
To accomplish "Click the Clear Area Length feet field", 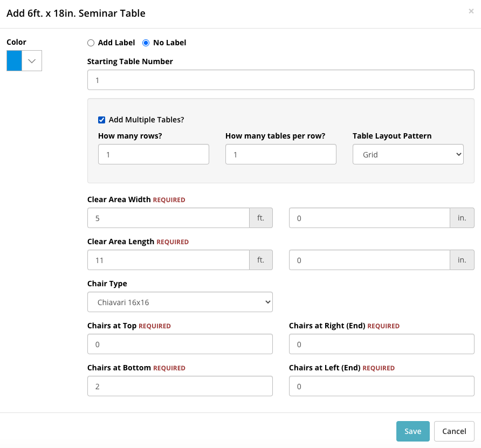I will [168, 260].
